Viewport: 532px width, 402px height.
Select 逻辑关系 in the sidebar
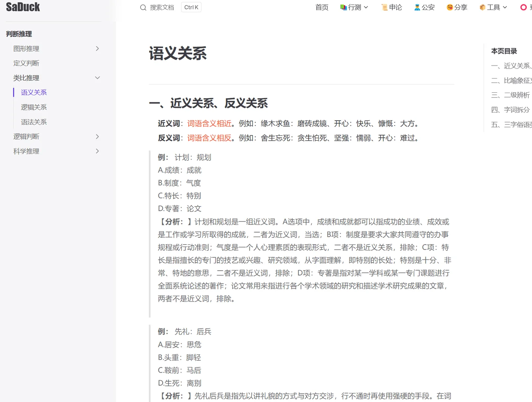34,107
